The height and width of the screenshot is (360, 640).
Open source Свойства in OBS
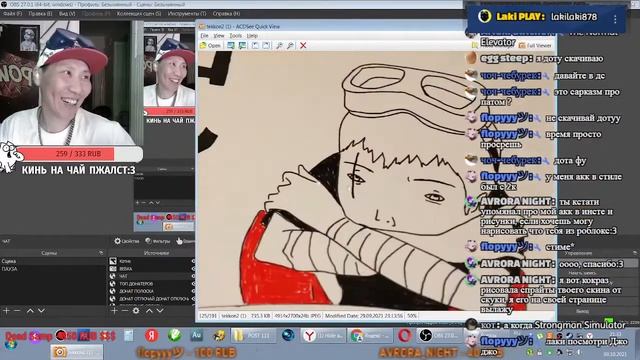[x=127, y=241]
